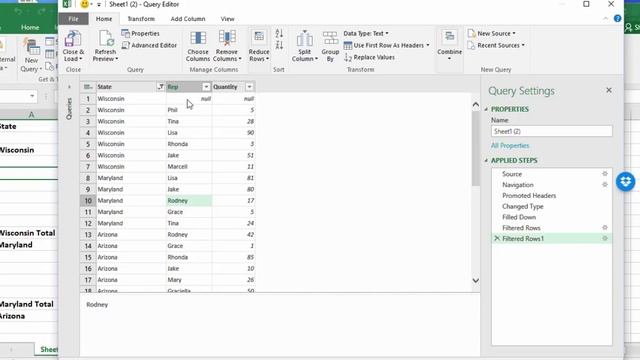Viewport: 640px width, 360px height.
Task: Click the gear icon next to Navigation step
Action: (x=605, y=184)
